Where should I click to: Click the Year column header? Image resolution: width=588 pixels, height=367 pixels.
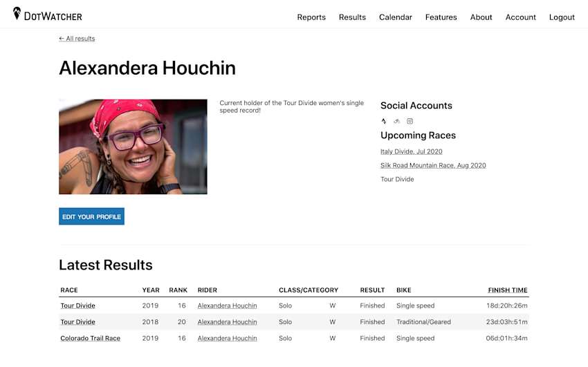[x=151, y=290]
